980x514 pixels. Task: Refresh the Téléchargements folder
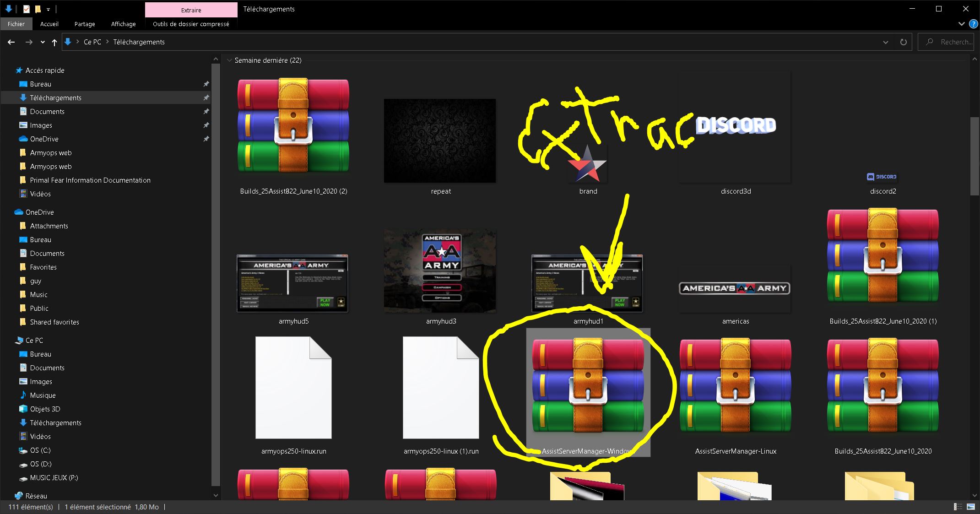(x=904, y=42)
